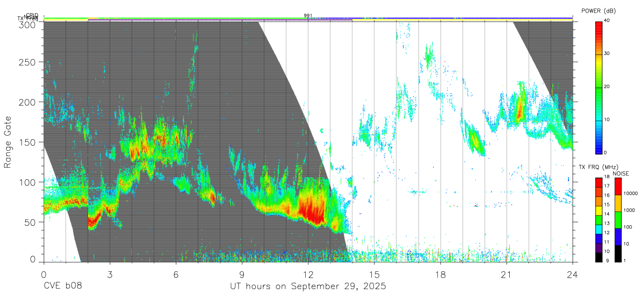
Task: Click the 18 label on TX FRQ scale
Action: (607, 178)
